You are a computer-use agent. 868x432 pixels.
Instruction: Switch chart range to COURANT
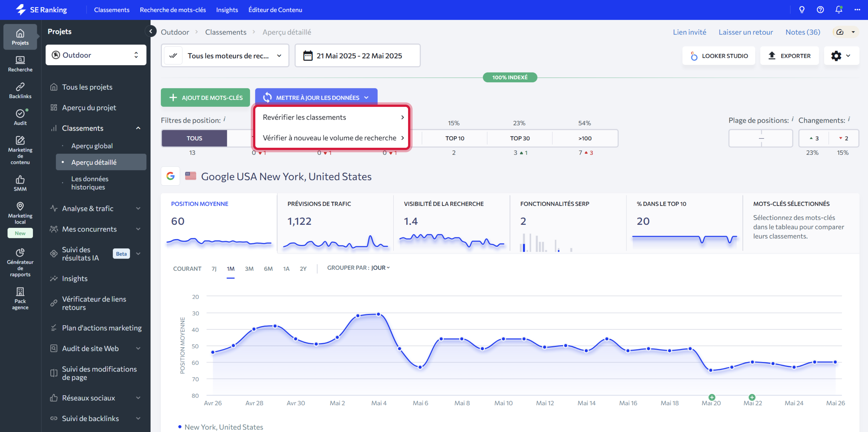click(187, 268)
